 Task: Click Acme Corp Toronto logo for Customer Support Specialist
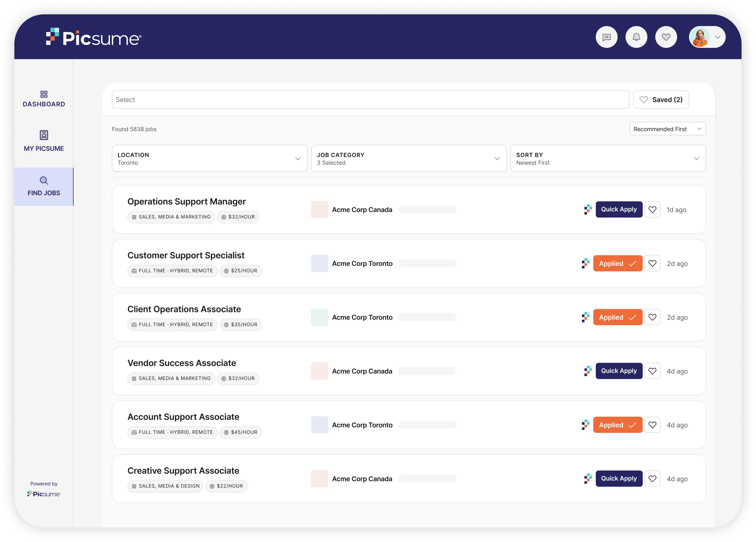[x=319, y=263]
